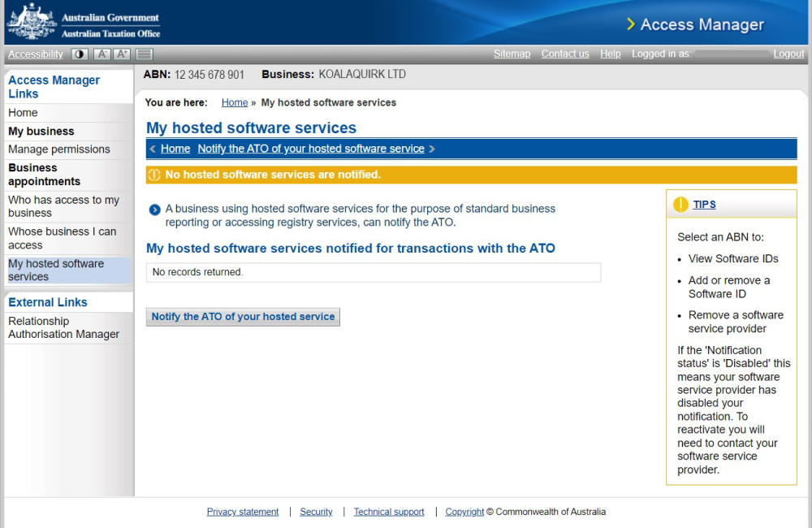Open the Technical support footer link
Screen dimensions: 812x528
click(389, 512)
